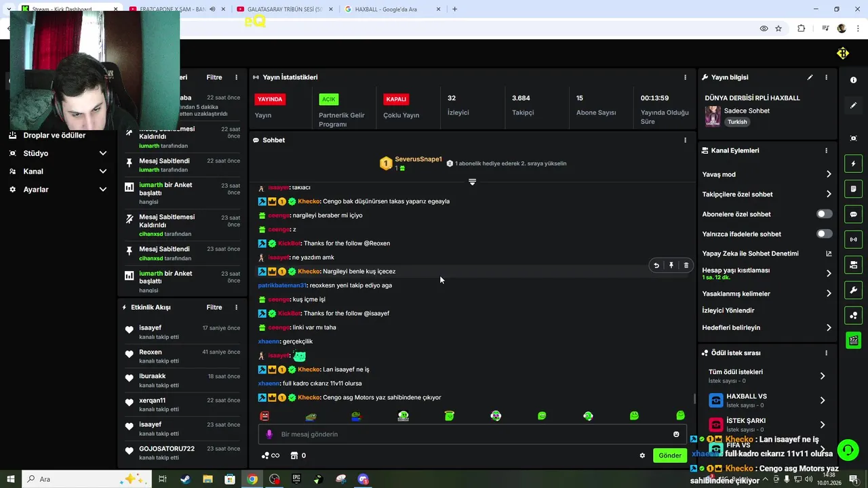Open Sohbet panel three-dot menu
The width and height of the screenshot is (868, 488).
click(x=685, y=140)
